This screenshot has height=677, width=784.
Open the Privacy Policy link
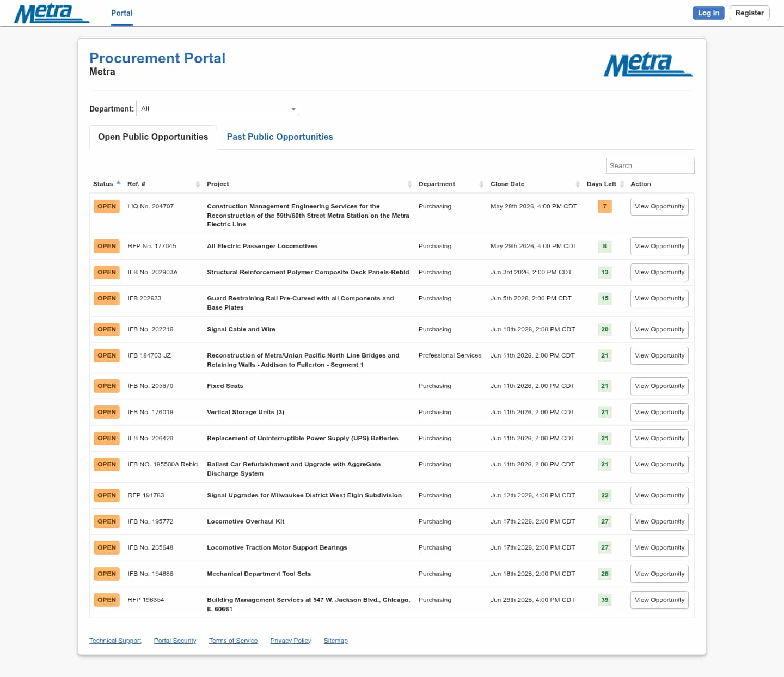[x=291, y=641]
